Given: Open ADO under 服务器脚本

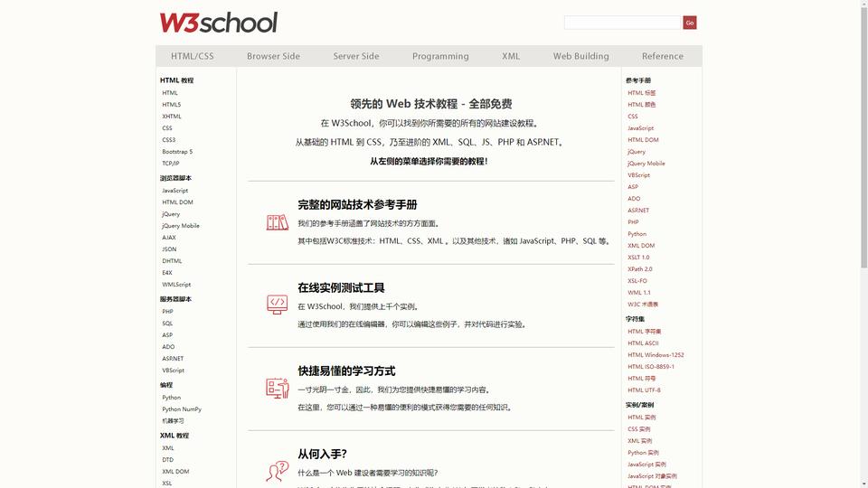Looking at the screenshot, I should [x=168, y=347].
